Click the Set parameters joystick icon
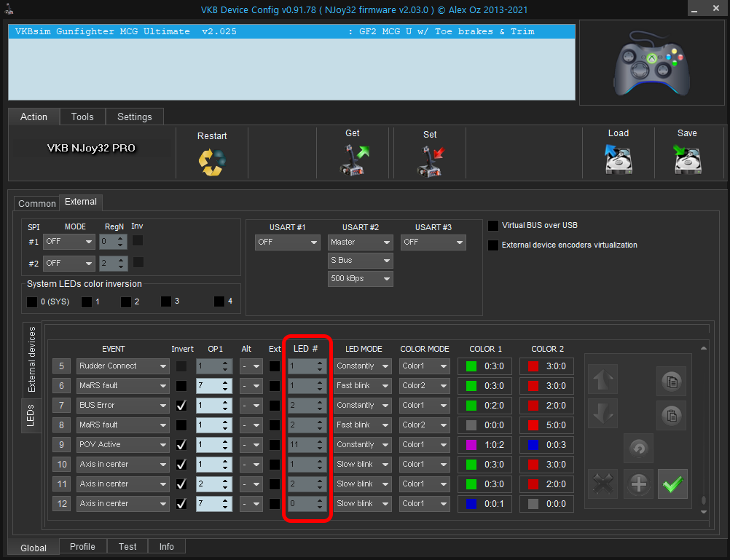Viewport: 730px width, 560px height. coord(430,160)
